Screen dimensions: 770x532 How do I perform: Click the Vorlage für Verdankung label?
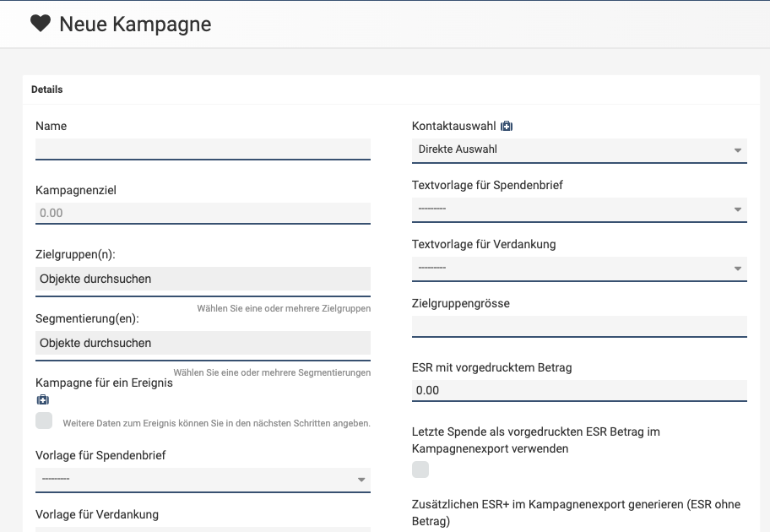[97, 514]
